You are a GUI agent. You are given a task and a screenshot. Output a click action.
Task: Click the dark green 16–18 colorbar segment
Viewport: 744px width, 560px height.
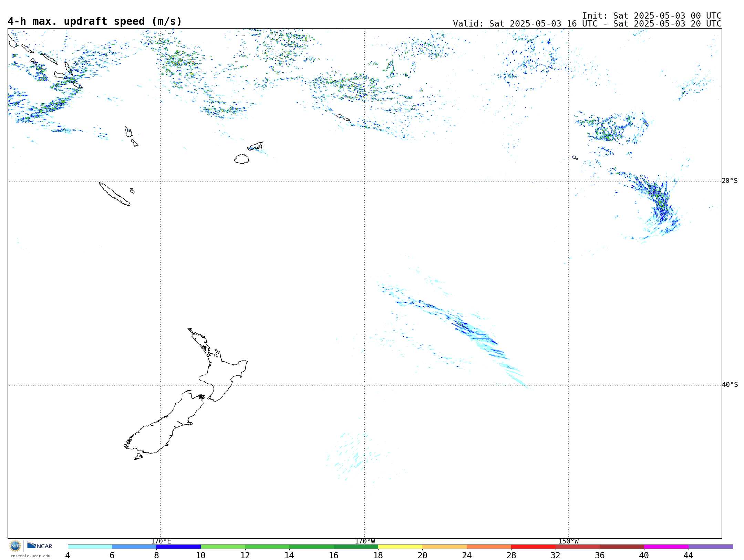tap(356, 547)
